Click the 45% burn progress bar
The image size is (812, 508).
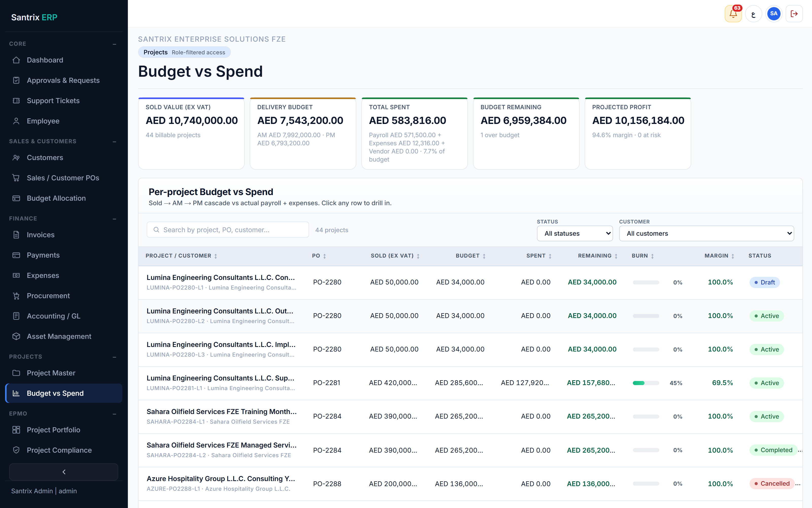pos(646,383)
